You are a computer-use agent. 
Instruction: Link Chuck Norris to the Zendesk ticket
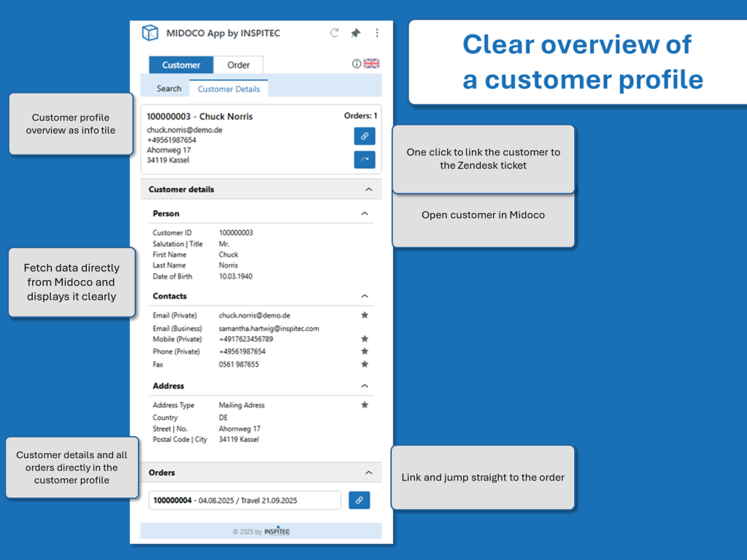[x=364, y=136]
